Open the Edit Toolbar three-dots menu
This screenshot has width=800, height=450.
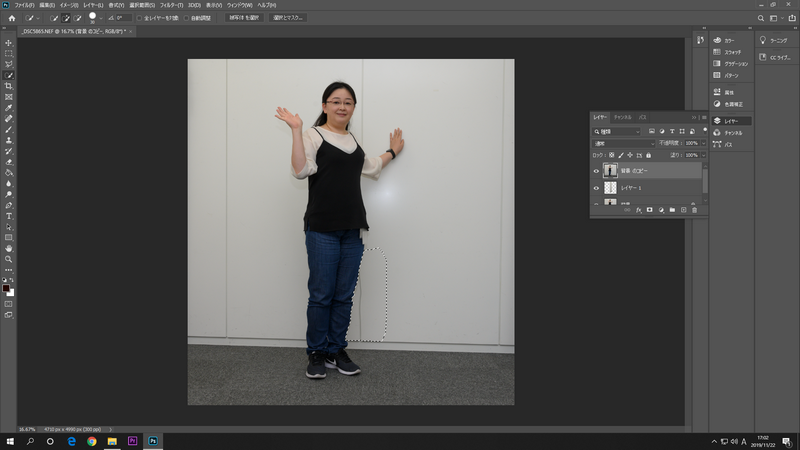[9, 270]
